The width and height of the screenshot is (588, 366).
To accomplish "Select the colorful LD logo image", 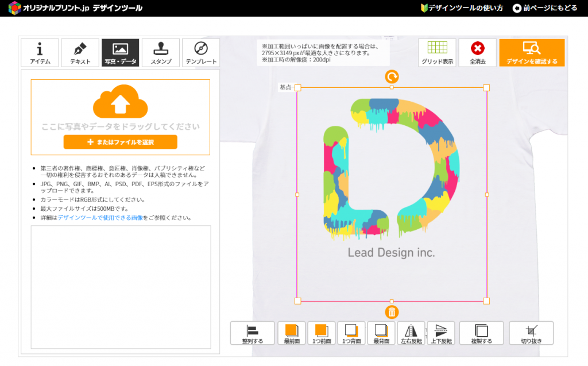I will tap(391, 169).
